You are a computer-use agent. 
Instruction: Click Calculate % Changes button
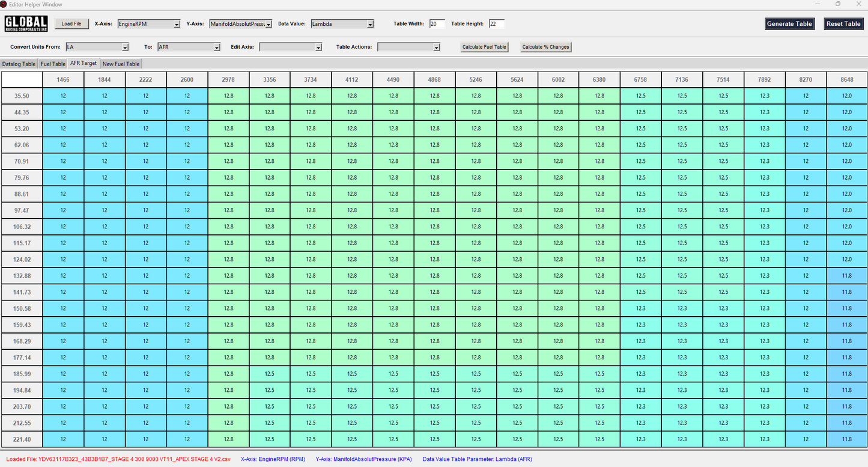545,47
